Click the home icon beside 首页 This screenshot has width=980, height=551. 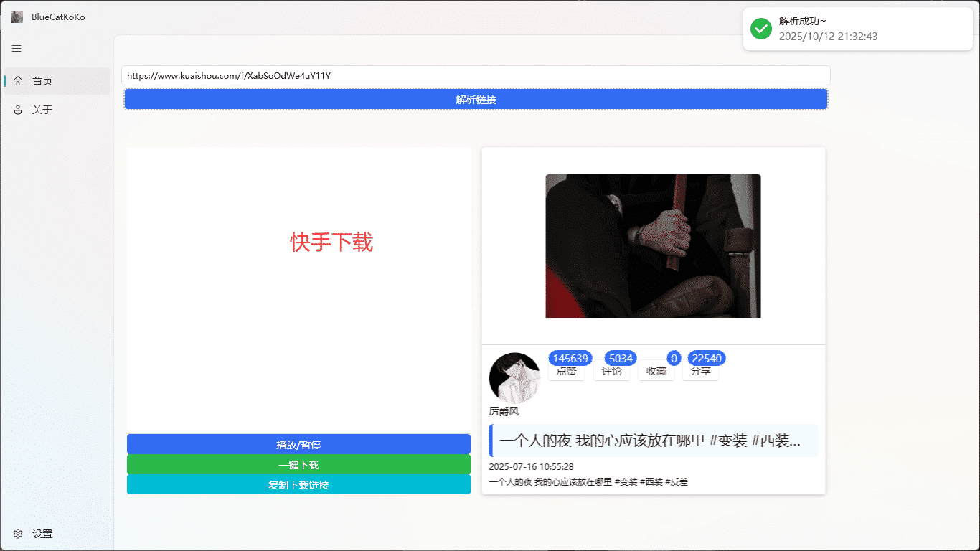click(x=18, y=81)
